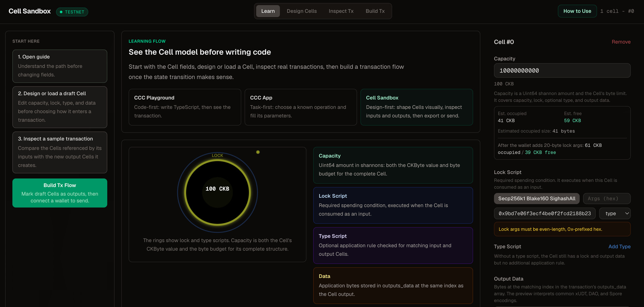Click the "39 CKB free" value

pos(540,152)
